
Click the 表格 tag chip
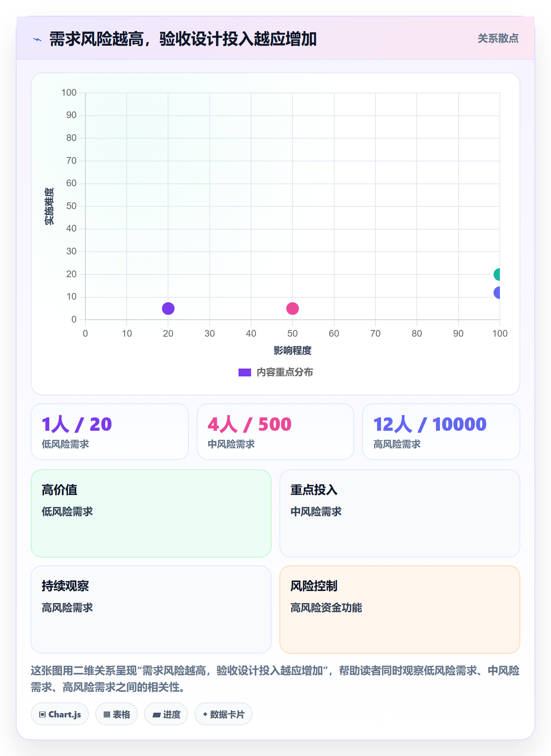116,714
